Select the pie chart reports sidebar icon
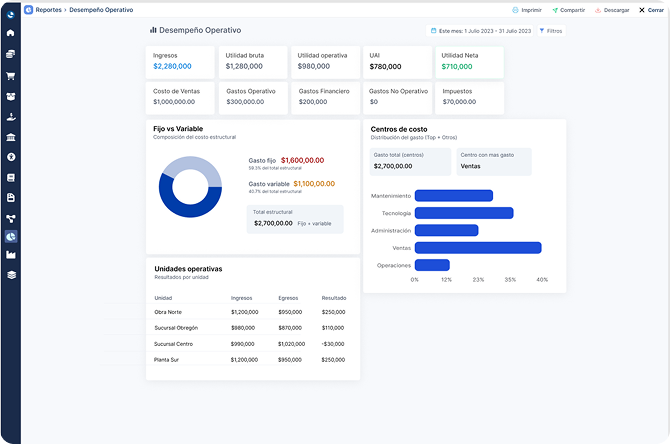This screenshot has height=444, width=670. tap(10, 237)
